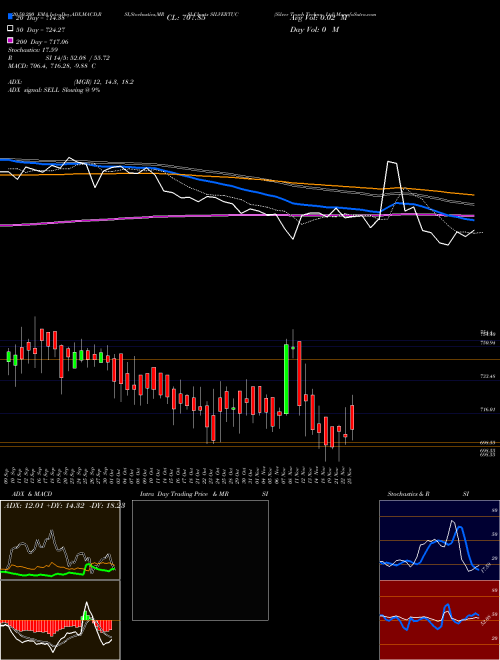Screen dimensions: 500x660
Task: Open the MACD histogram panel
Action: coord(60,620)
